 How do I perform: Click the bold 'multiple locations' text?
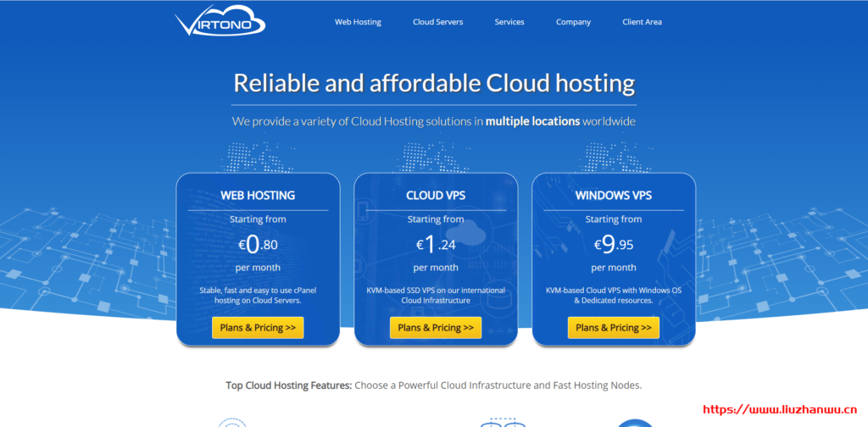point(532,121)
